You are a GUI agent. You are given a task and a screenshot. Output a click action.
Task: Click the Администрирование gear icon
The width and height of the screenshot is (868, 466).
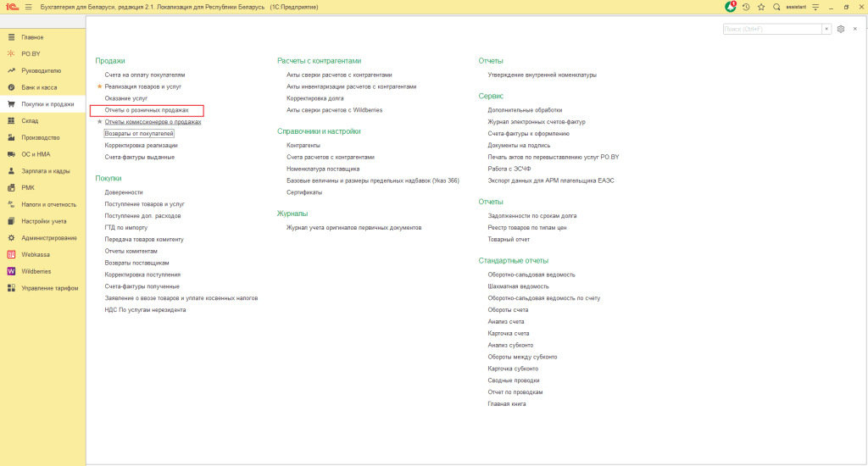[x=11, y=238]
